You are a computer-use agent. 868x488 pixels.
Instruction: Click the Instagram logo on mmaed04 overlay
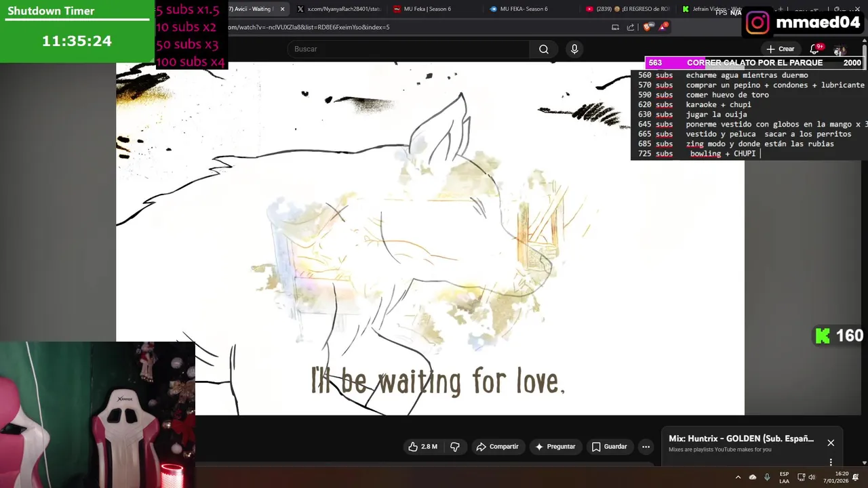click(x=757, y=22)
